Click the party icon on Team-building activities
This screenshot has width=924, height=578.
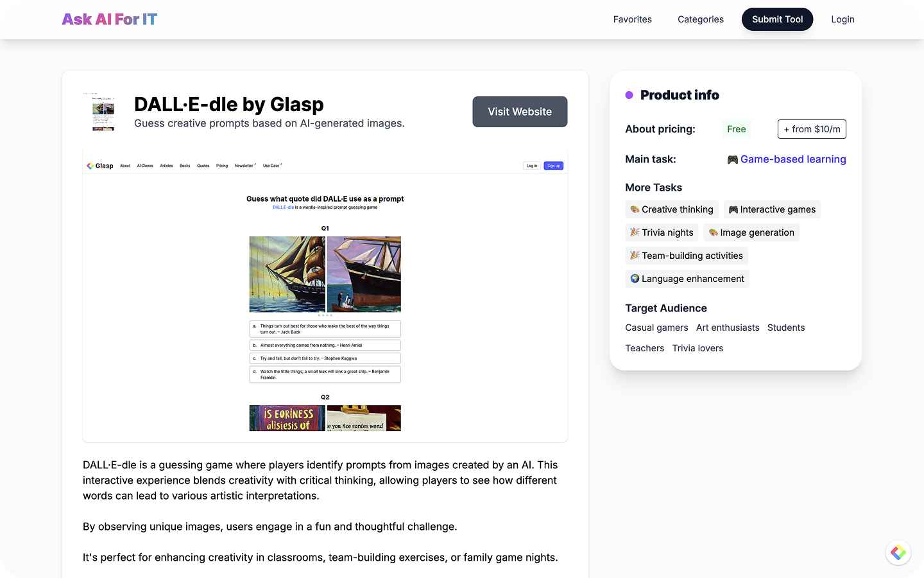pos(635,256)
